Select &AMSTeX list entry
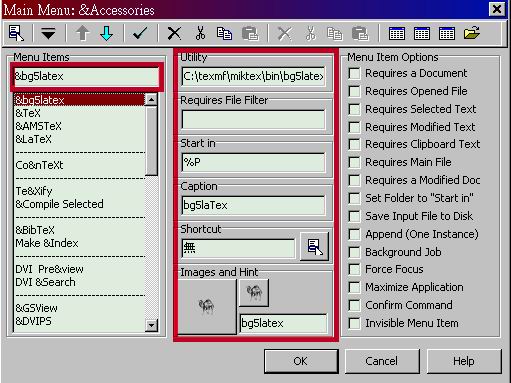The height and width of the screenshot is (383, 511). coord(79,126)
